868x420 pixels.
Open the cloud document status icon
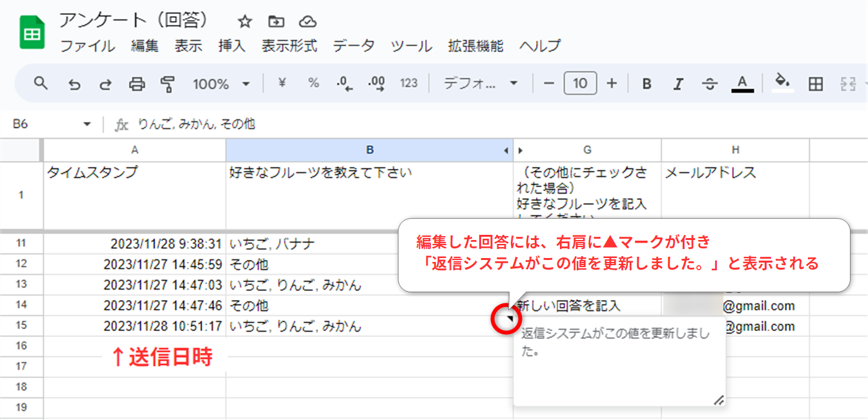[308, 22]
